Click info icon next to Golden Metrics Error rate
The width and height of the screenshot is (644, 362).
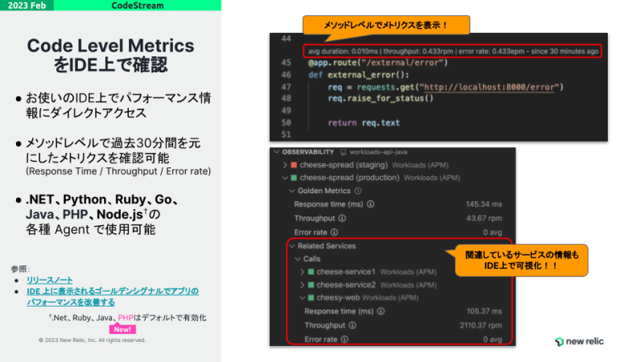click(334, 232)
